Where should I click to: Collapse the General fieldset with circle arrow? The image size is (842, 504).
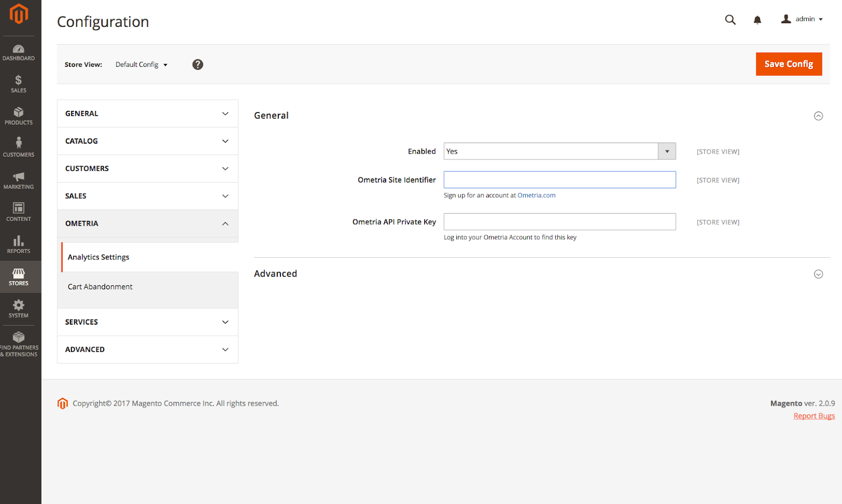pos(818,116)
